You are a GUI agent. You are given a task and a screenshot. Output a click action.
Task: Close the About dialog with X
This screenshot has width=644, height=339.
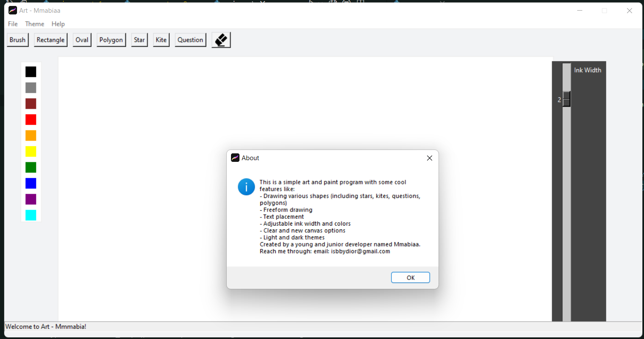tap(430, 158)
